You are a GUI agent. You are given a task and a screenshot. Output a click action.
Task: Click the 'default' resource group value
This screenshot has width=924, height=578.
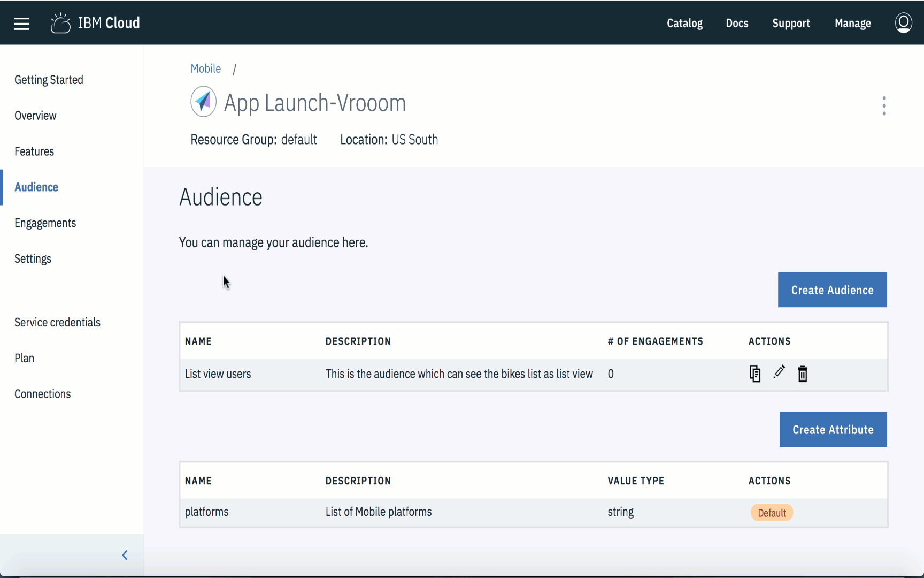click(x=299, y=139)
